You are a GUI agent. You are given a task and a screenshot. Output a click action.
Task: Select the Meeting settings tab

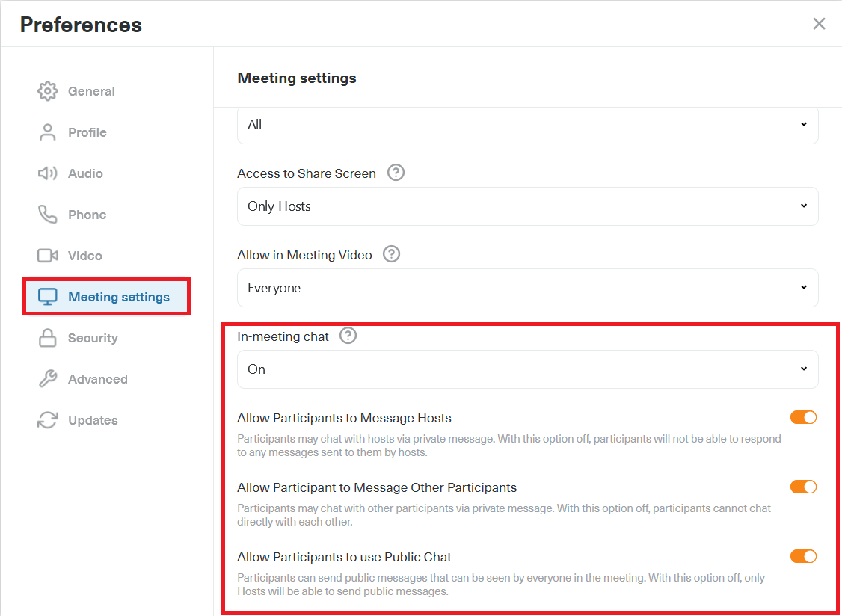[x=106, y=297]
